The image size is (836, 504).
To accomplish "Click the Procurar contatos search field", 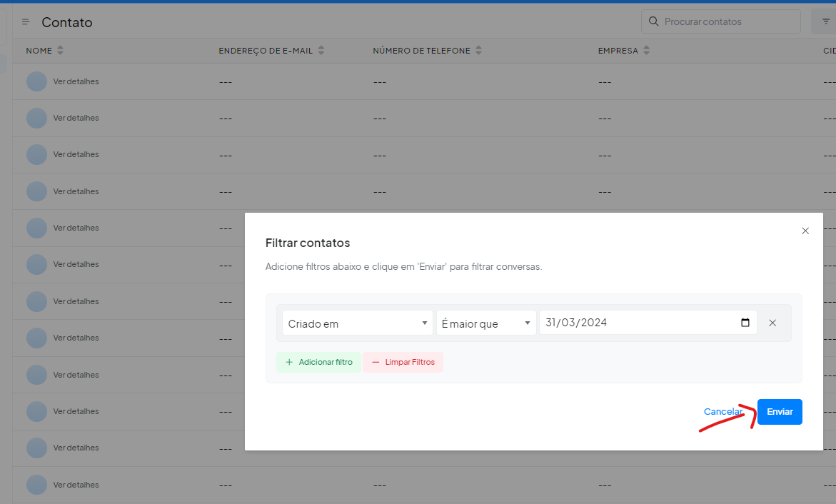I will [728, 21].
